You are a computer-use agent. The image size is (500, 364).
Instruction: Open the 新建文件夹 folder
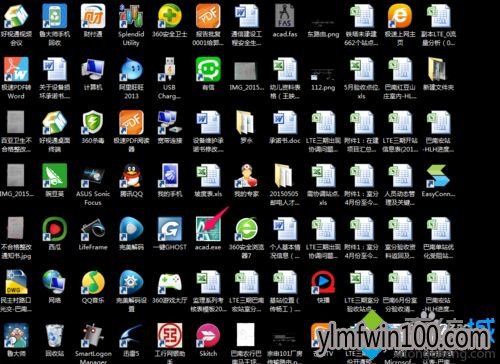(x=438, y=74)
